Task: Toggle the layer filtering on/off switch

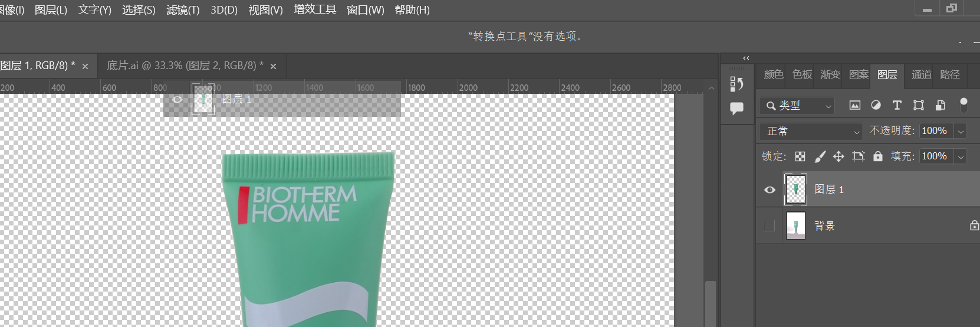Action: (963, 105)
